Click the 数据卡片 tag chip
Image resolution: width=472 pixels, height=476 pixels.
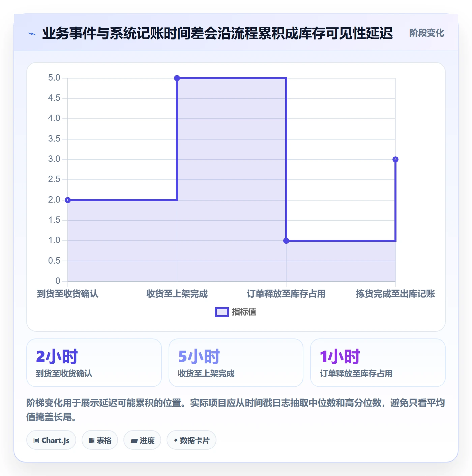pos(191,440)
